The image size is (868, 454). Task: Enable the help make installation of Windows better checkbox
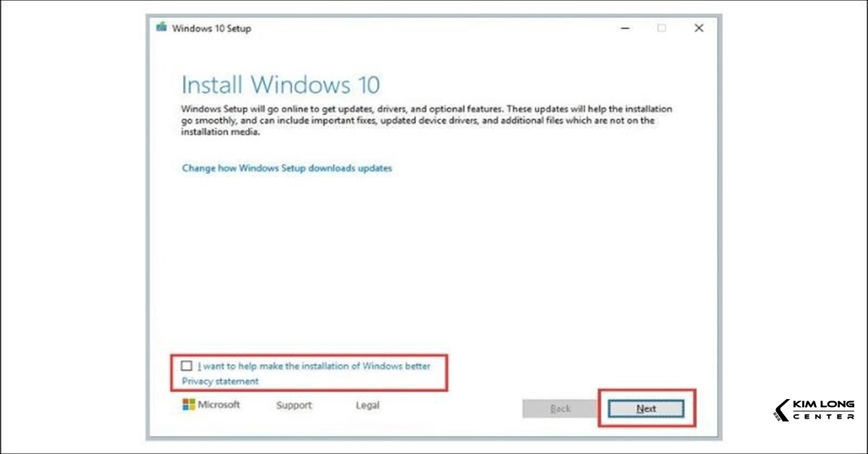[x=186, y=366]
